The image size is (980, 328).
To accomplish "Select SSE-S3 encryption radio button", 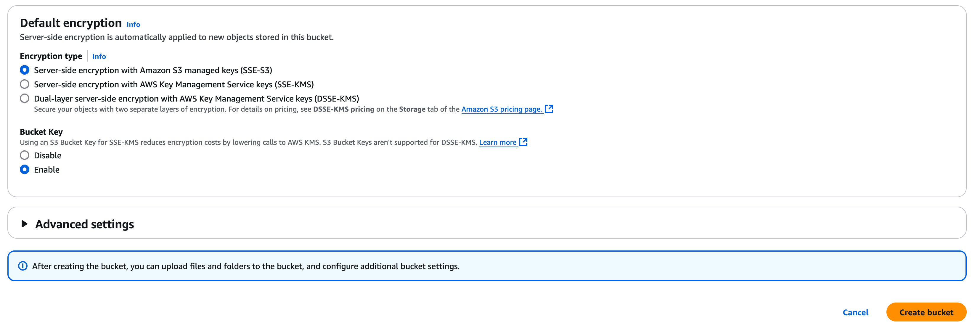I will [x=25, y=70].
